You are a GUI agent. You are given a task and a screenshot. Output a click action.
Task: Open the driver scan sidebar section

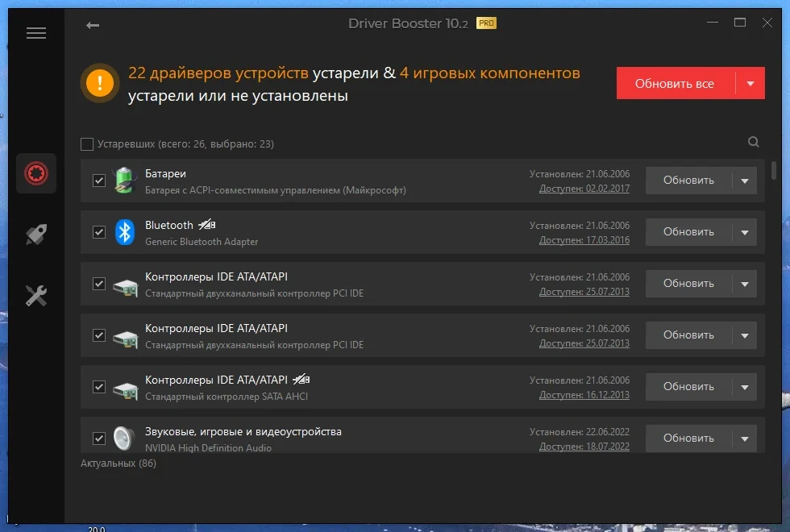point(36,173)
